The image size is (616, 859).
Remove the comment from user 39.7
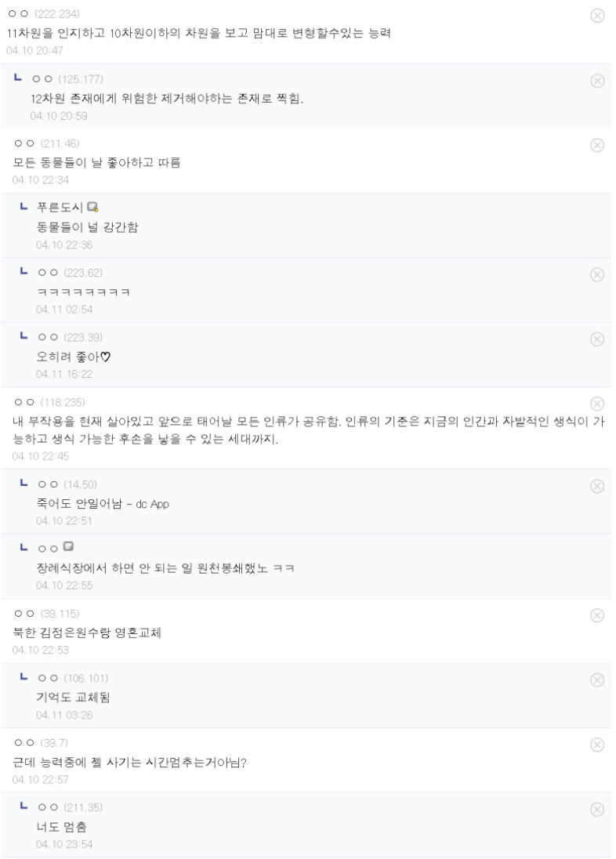coord(596,745)
